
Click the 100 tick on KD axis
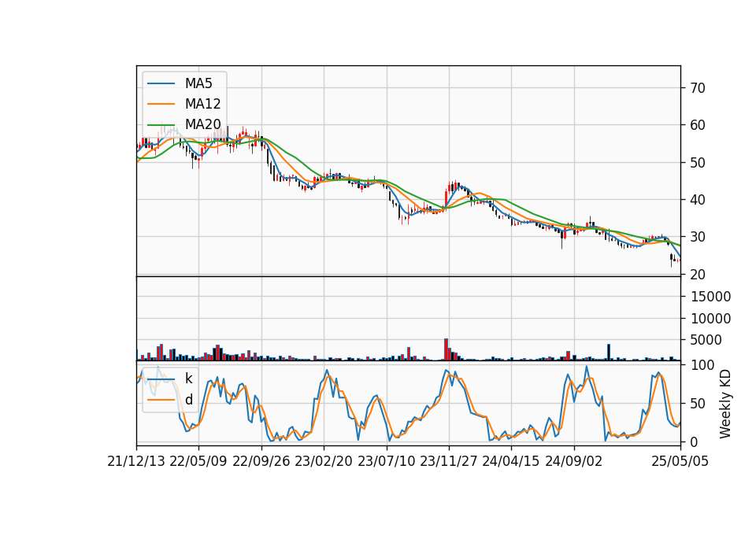[702, 365]
